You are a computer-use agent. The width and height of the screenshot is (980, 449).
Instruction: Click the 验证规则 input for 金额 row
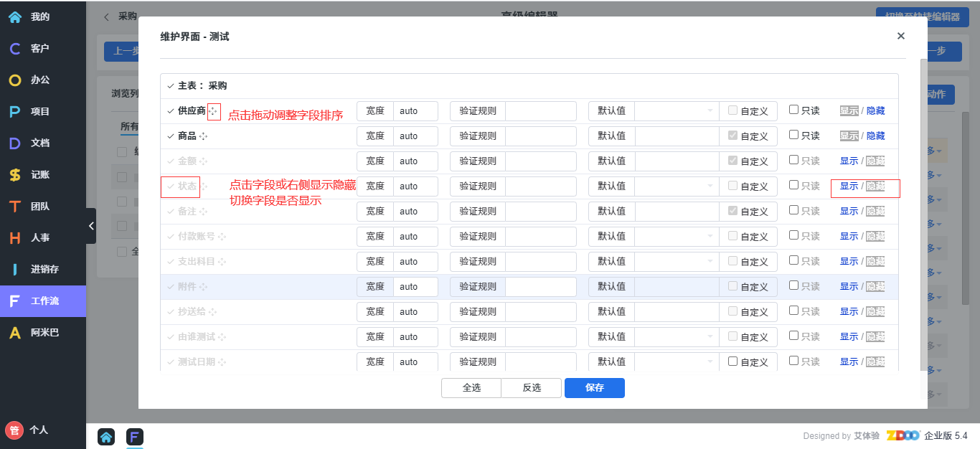coord(540,161)
